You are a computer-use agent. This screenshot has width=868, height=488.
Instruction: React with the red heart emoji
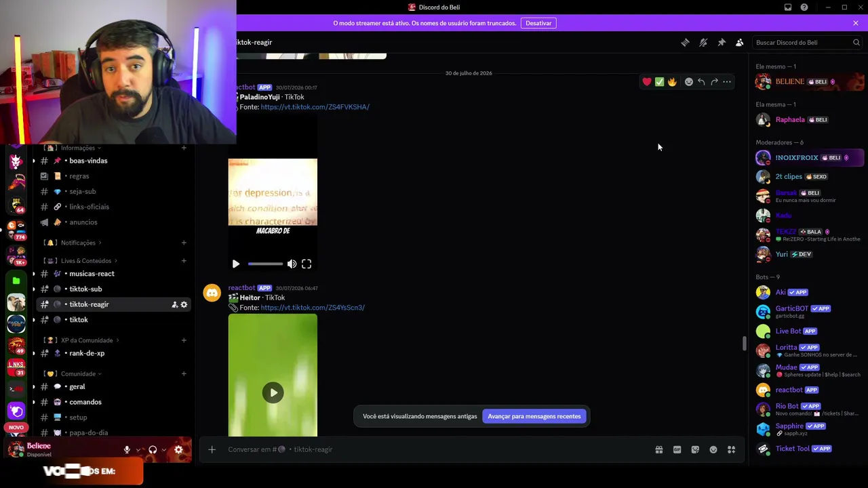pos(647,82)
